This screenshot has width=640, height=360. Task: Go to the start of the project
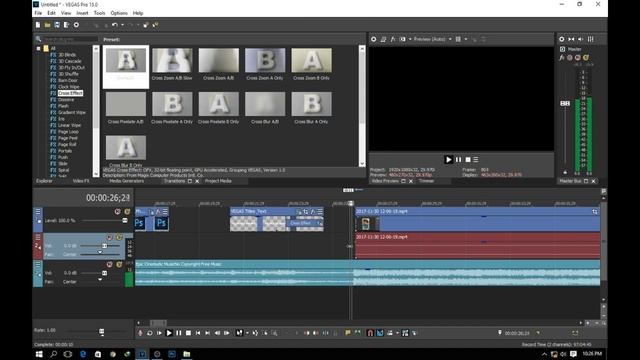(x=198, y=333)
